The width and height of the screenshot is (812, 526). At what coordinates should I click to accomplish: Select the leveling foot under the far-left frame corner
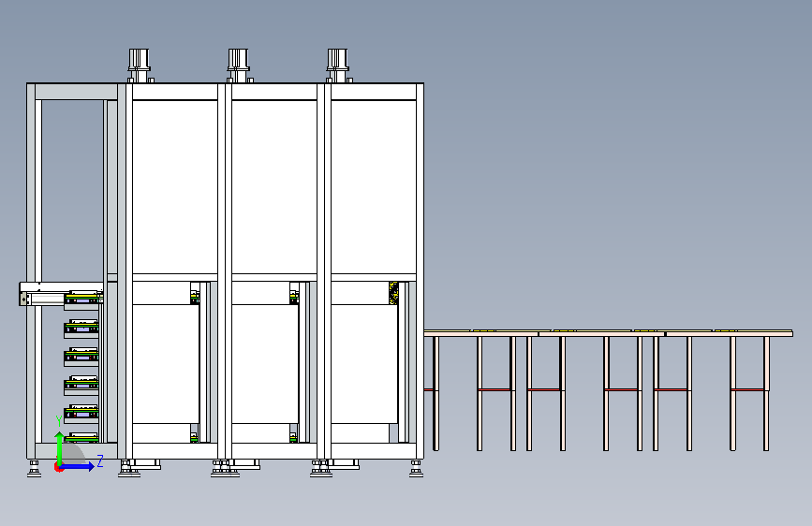34,469
